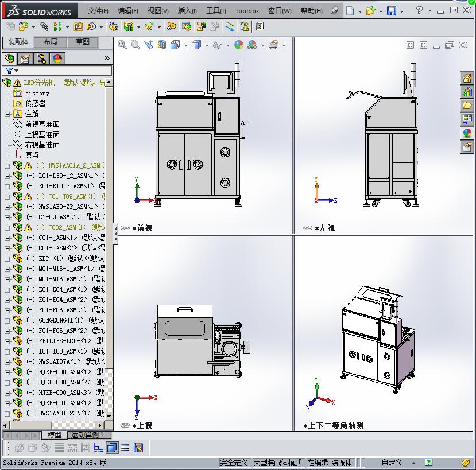Toggle the link views icon beside 左视
The width and height of the screenshot is (476, 470).
[x=308, y=228]
